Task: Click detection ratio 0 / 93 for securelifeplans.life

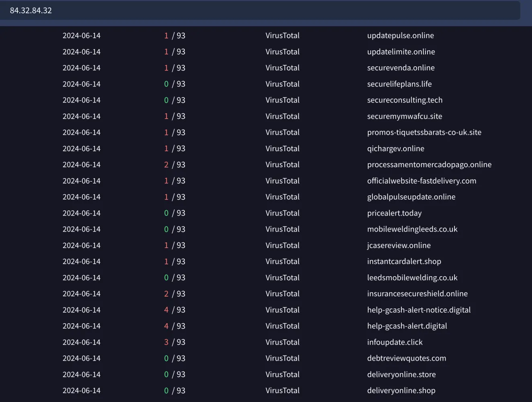Action: point(175,84)
